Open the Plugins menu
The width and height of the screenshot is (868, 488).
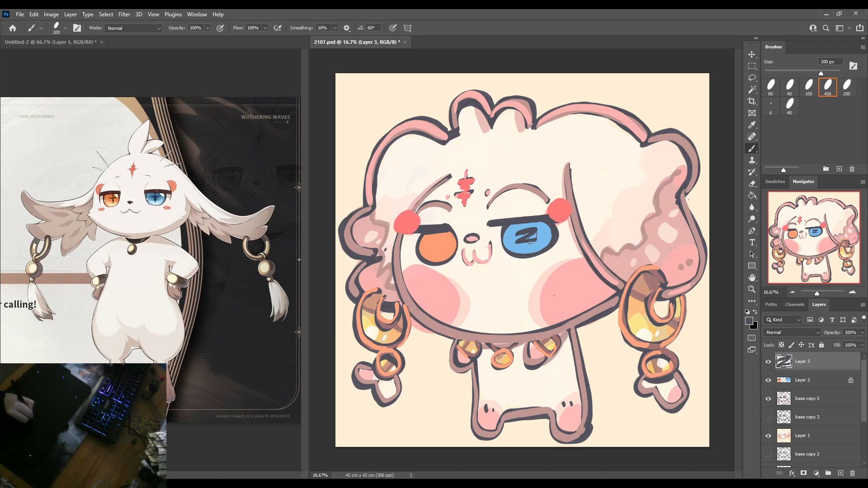click(x=173, y=14)
